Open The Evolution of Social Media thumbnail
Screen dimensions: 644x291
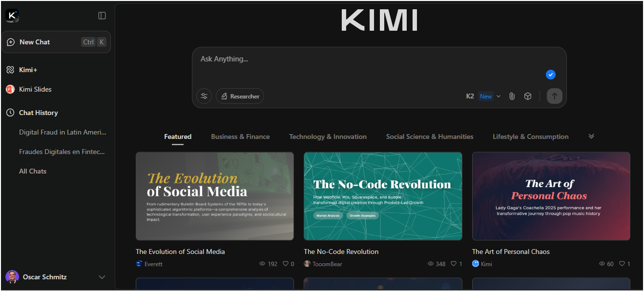tap(215, 196)
